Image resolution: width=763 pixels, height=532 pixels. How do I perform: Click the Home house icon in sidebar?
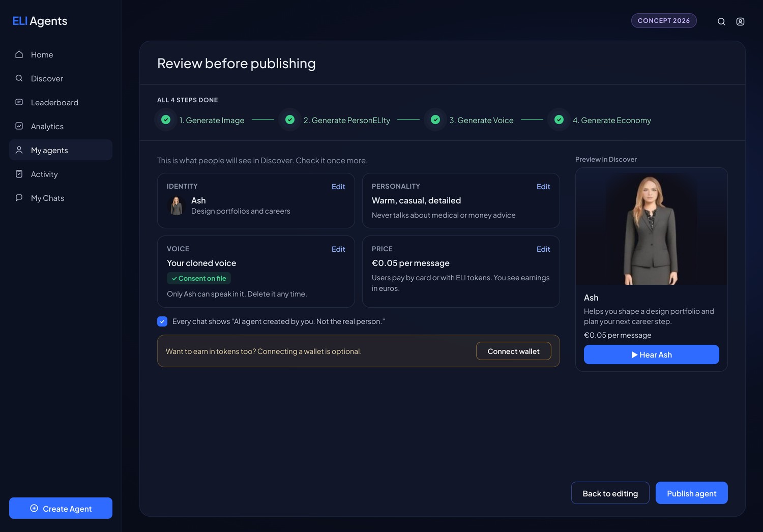19,54
